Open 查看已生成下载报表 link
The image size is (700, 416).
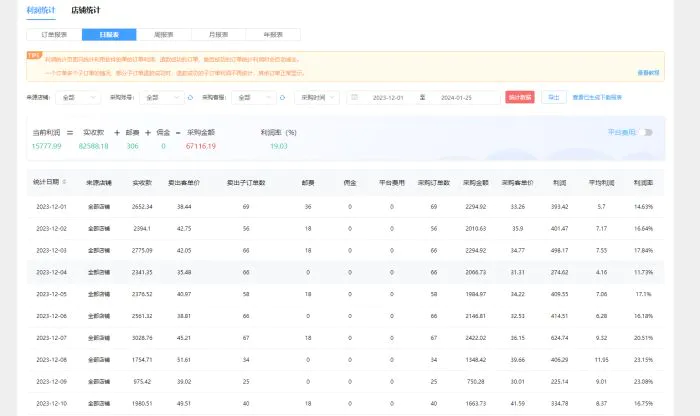pyautogui.click(x=597, y=97)
